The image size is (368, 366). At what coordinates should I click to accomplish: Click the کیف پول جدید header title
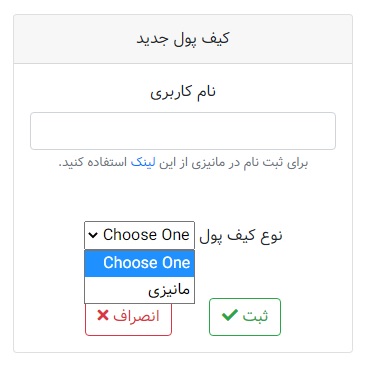coord(183,39)
